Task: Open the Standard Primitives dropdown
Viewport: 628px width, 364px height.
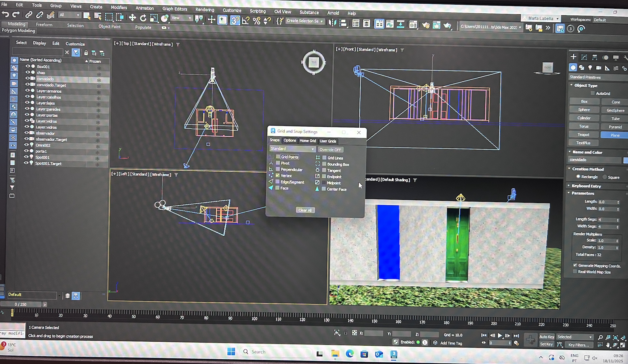Action: (597, 77)
